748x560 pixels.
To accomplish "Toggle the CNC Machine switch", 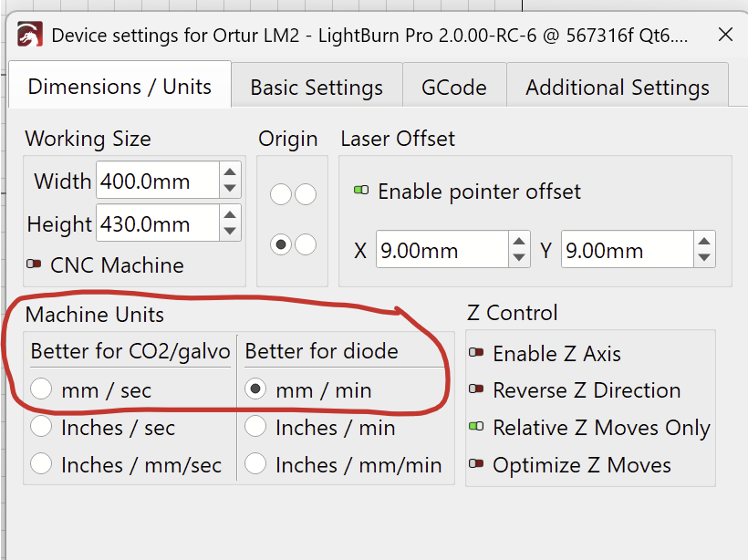I will point(34,264).
